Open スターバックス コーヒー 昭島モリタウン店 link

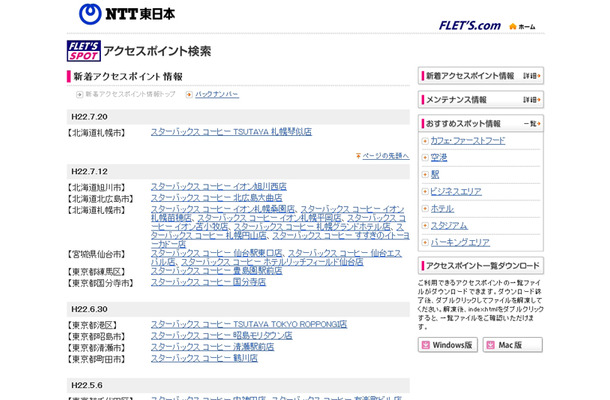[221, 335]
